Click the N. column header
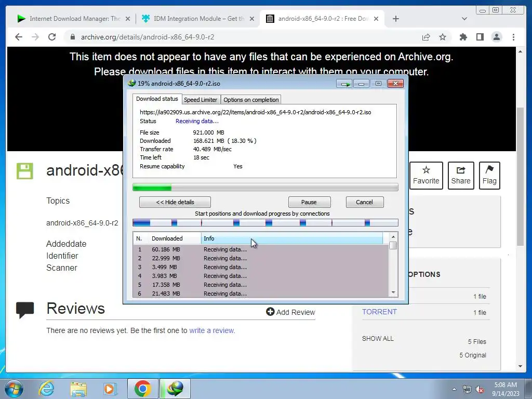 coord(141,238)
